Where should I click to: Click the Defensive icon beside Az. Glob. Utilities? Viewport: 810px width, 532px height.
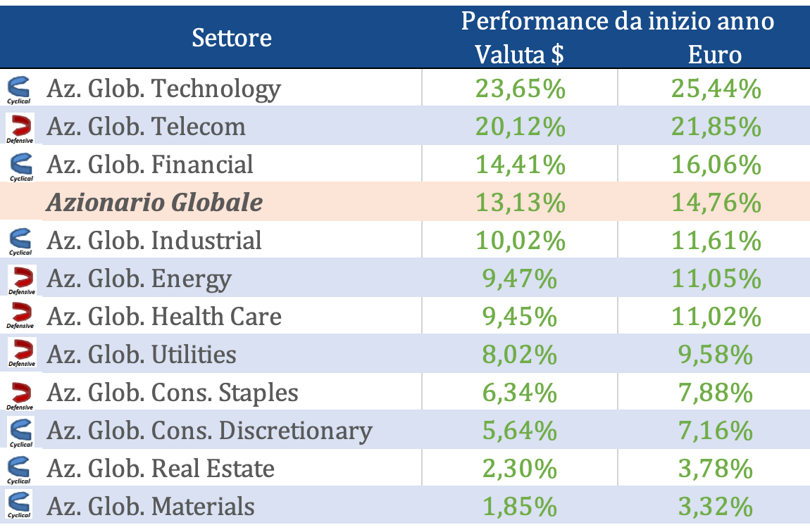point(21,355)
